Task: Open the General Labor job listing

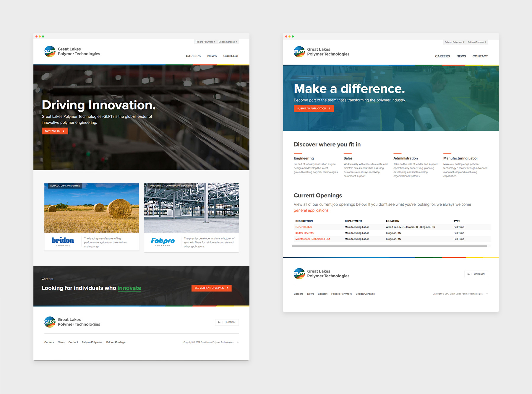Action: click(304, 227)
